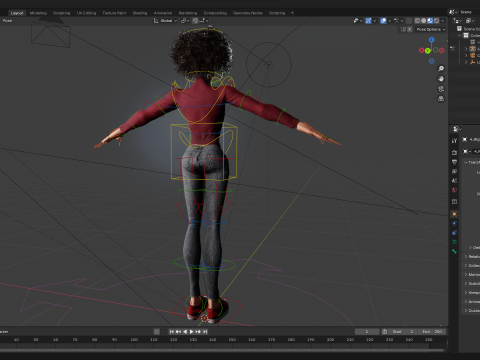
Task: Toggle camera view icon
Action: point(441,89)
